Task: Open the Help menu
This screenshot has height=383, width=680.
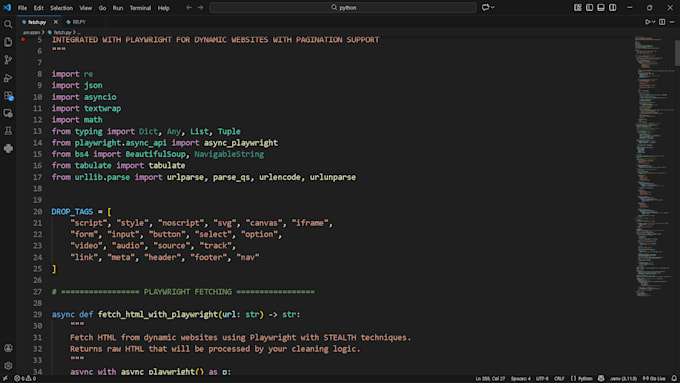Action: 163,8
